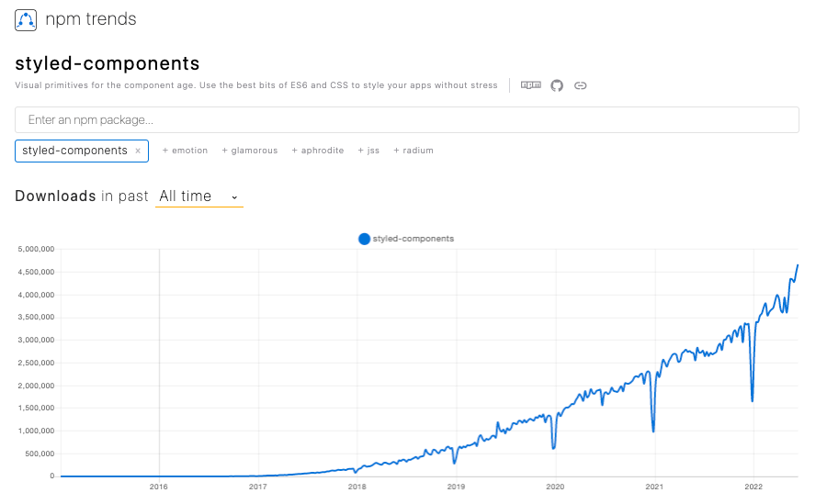
Task: Click the 2022 x-axis label
Action: click(754, 487)
